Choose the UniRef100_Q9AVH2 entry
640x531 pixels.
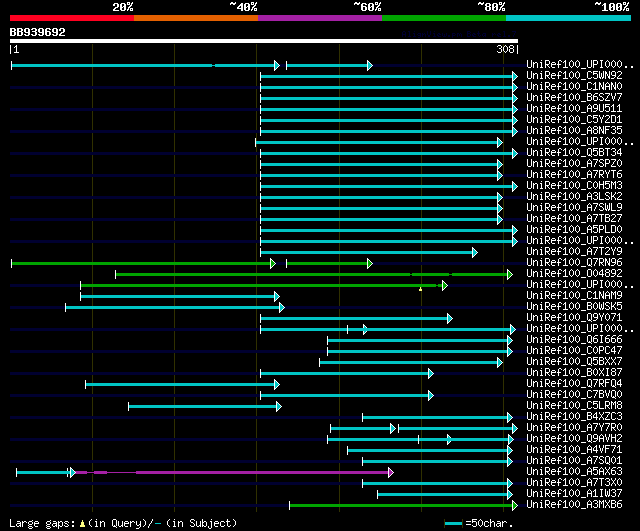[x=574, y=439]
